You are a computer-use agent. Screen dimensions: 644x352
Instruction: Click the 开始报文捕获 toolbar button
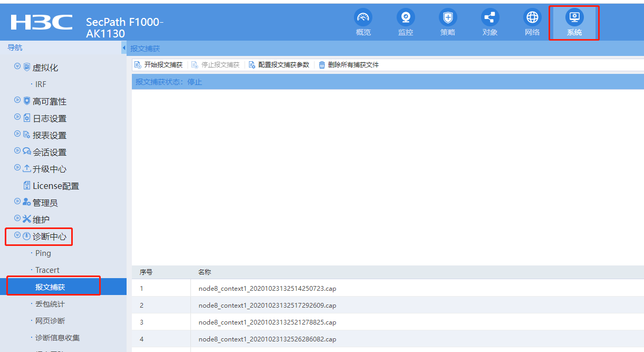click(x=159, y=65)
